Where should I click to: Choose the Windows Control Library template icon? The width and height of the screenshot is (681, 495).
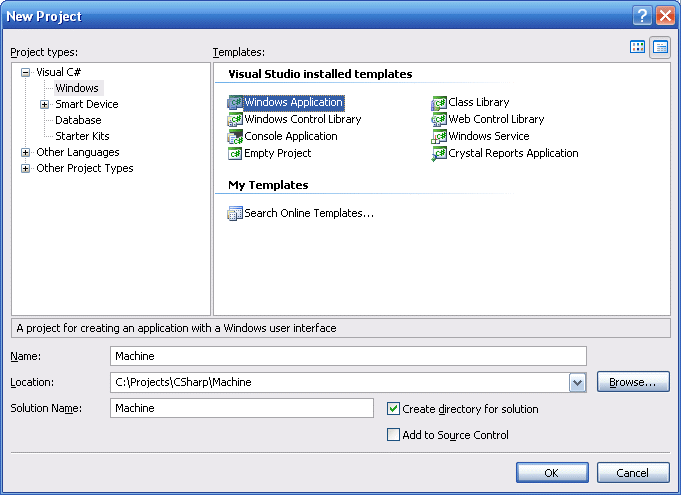(x=236, y=120)
